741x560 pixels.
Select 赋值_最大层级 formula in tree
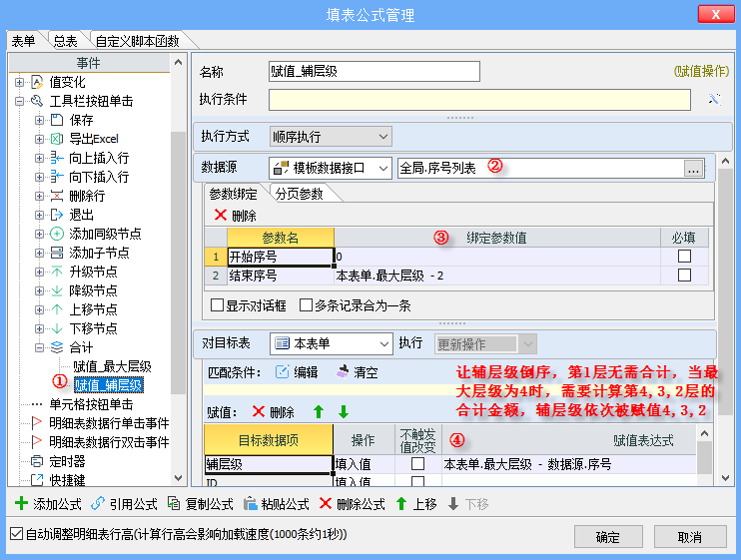112,366
